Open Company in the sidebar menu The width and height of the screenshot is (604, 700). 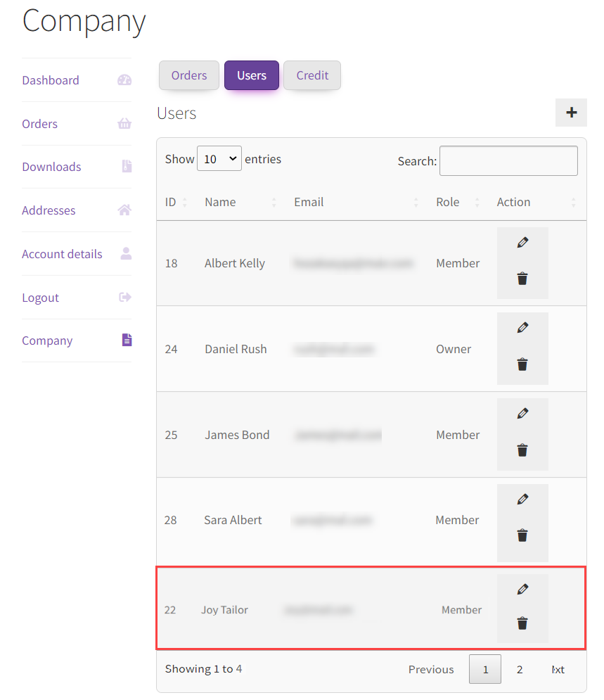[x=47, y=341]
